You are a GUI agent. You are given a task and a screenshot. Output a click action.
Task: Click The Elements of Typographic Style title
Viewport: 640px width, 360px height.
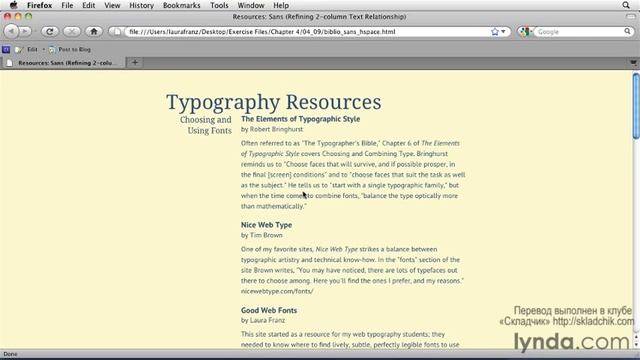[300, 119]
